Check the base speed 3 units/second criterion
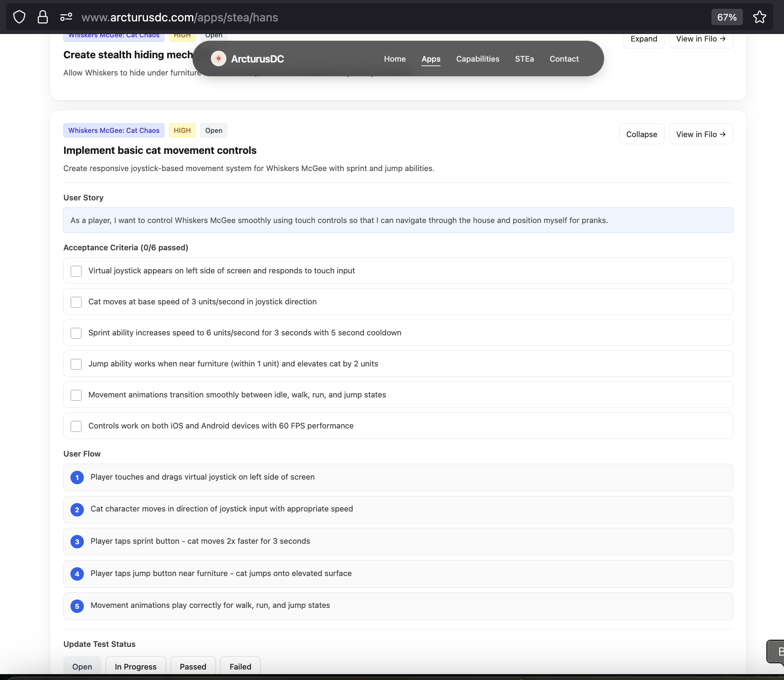This screenshot has height=680, width=784. click(x=76, y=302)
